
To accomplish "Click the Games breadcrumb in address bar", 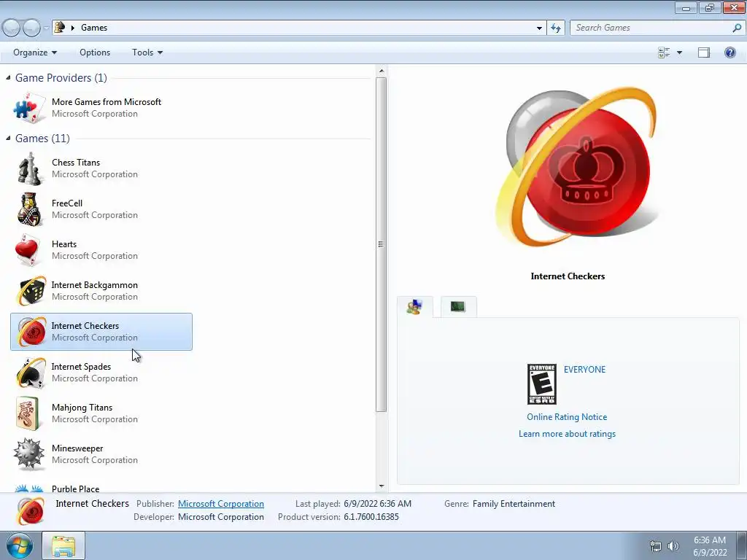I will click(94, 28).
